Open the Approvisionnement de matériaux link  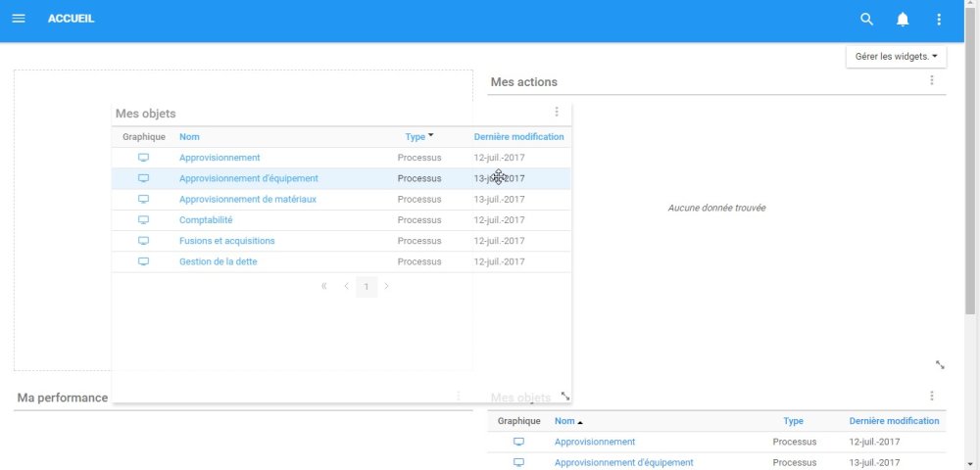click(x=247, y=200)
